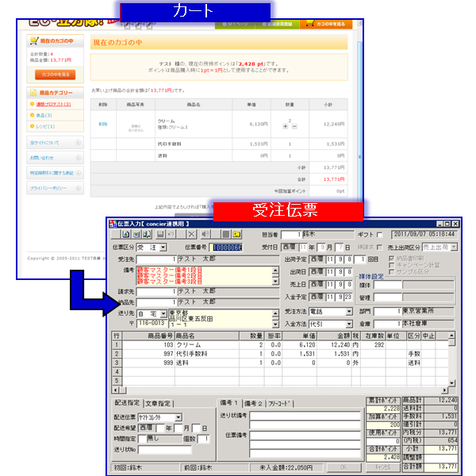Image resolution: width=476 pixels, height=476 pixels.
Task: Click the 担当者 code input field
Action: click(291, 235)
